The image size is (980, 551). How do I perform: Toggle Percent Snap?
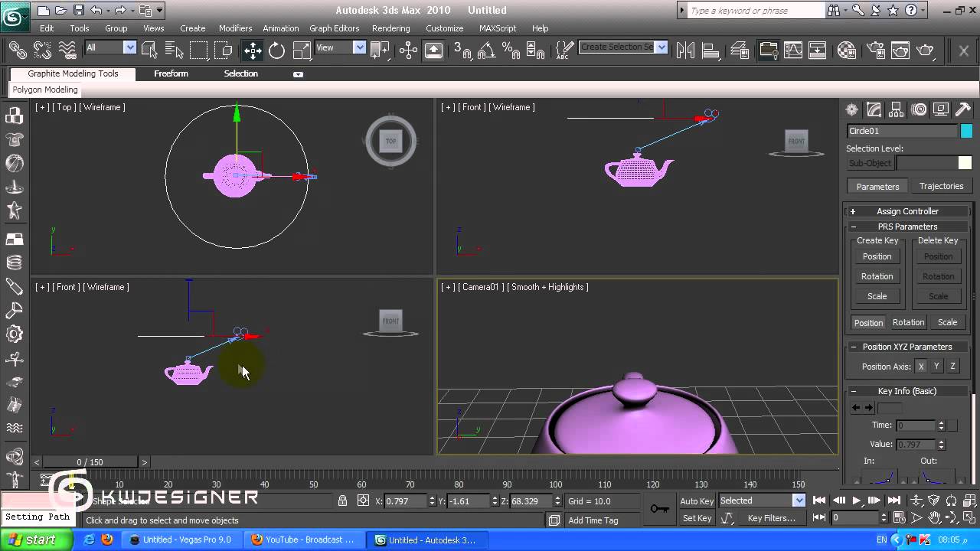(511, 51)
